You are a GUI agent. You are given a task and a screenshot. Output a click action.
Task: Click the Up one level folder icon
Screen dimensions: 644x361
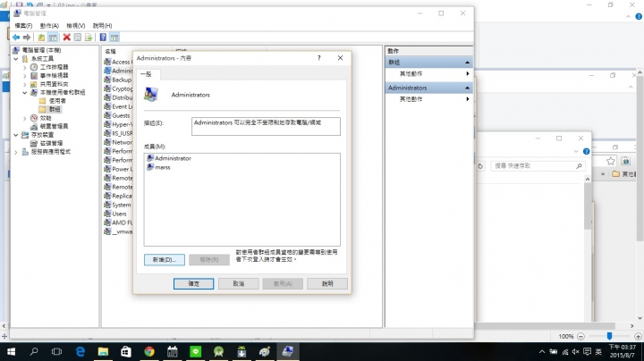41,38
